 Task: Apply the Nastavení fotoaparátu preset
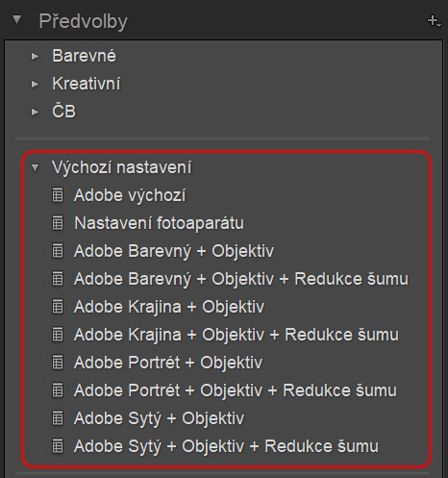[159, 223]
